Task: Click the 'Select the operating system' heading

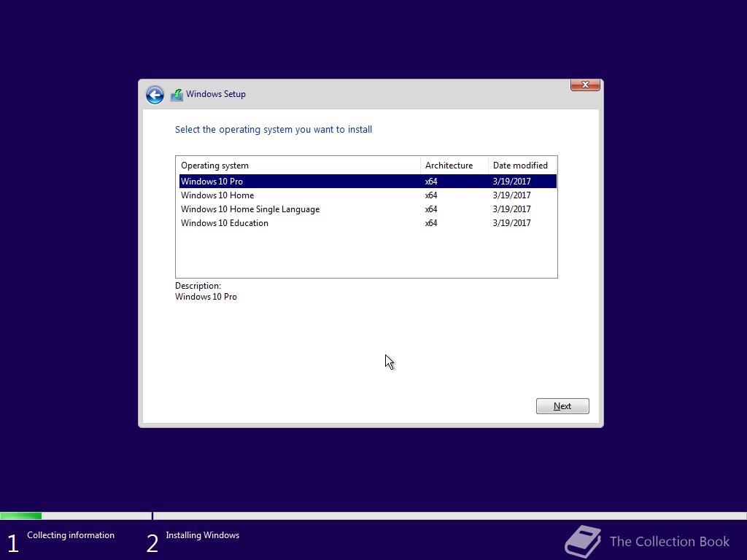Action: 274,130
